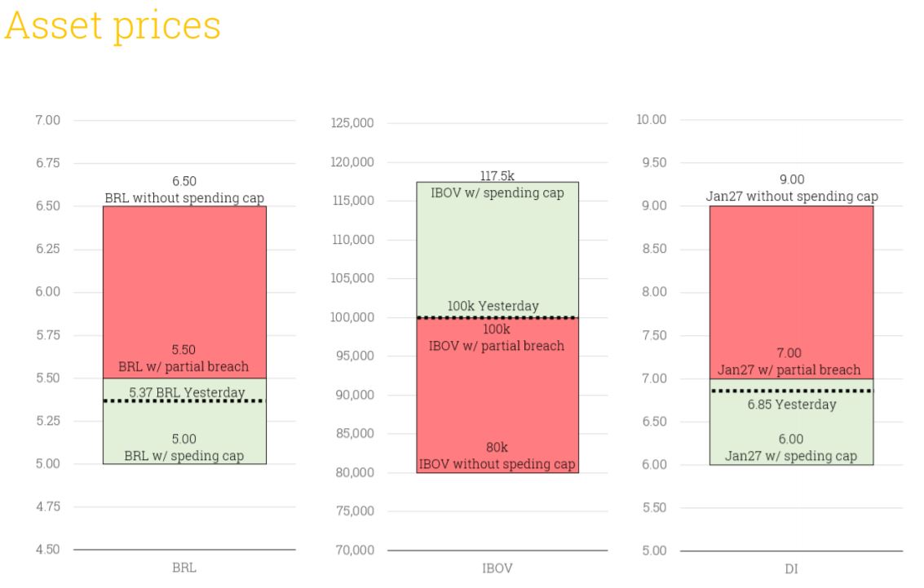Click the 125,000 axis tick label
The image size is (924, 588).
351,123
